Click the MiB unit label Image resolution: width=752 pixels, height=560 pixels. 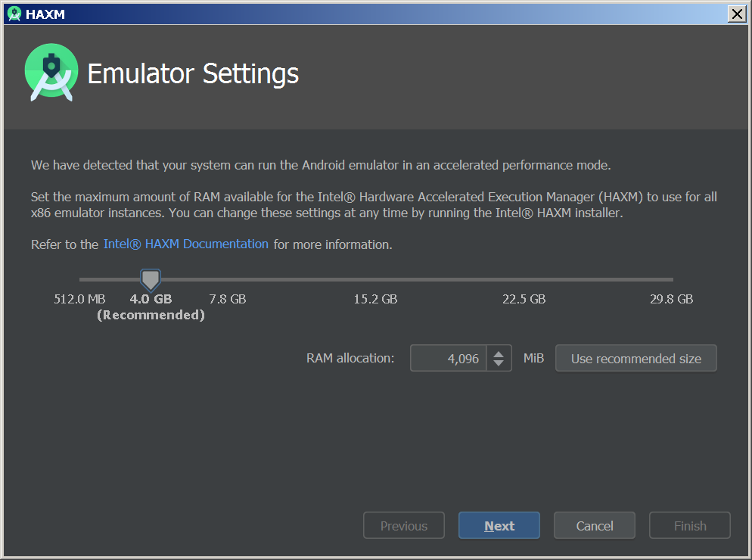[x=533, y=358]
